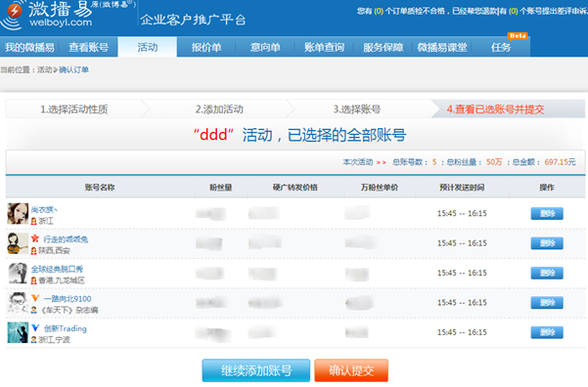Click the person icon next to 《车天下》杂志编
Viewport: 588px width, 387px height.
33,310
